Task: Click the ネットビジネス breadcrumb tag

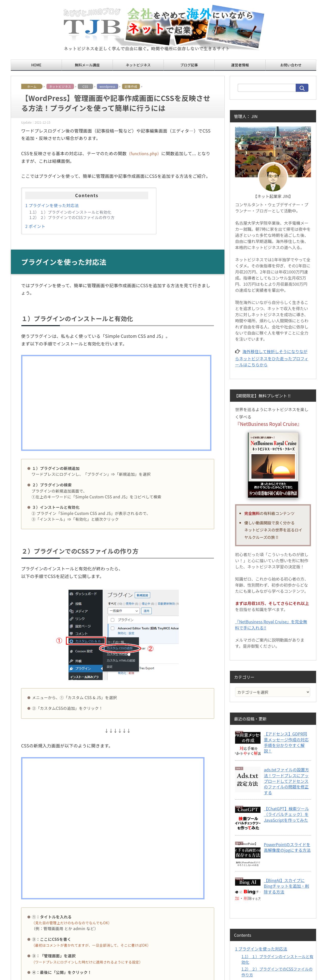Action: tap(60, 86)
